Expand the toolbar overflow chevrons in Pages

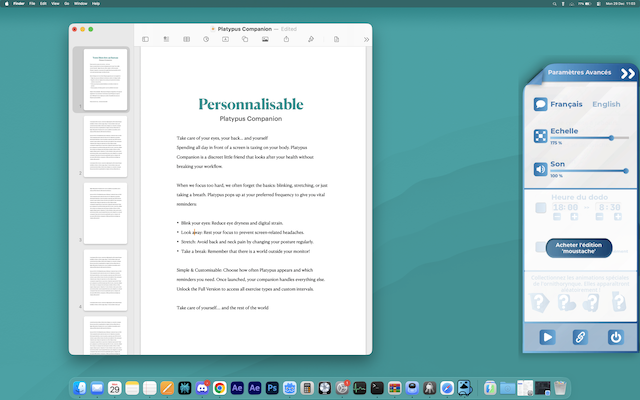click(x=366, y=39)
